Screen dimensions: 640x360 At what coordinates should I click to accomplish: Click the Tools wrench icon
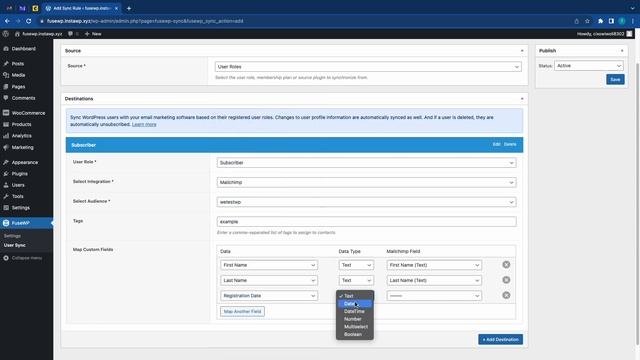6,196
